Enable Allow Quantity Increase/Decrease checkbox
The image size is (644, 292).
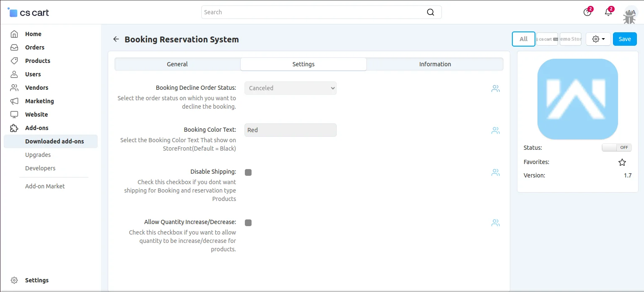[x=248, y=223]
